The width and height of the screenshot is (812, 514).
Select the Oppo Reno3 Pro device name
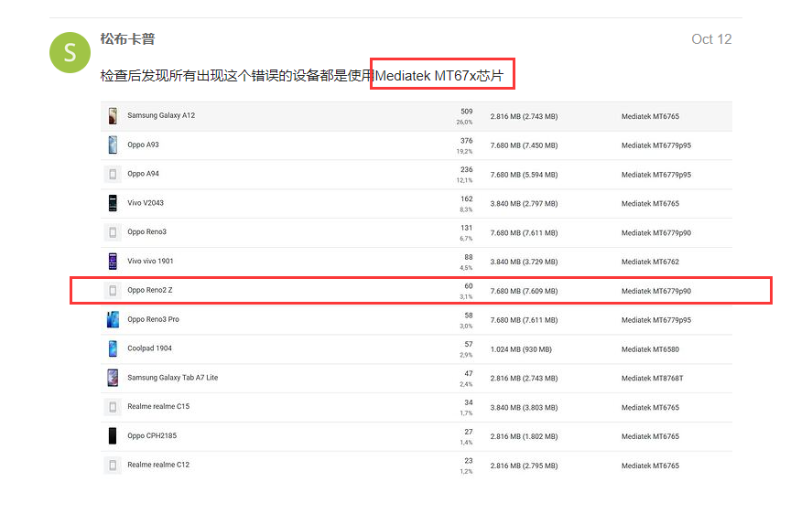(153, 319)
